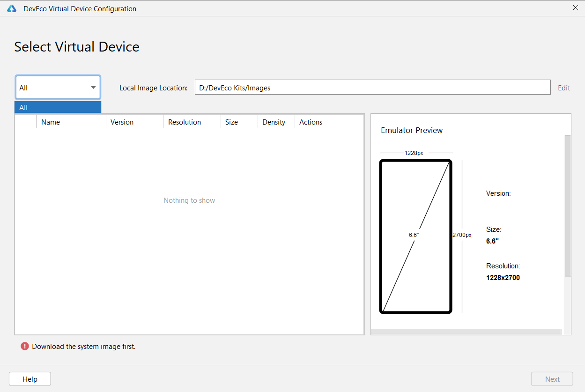Sort table by Name column header
This screenshot has width=585, height=392.
coord(71,122)
